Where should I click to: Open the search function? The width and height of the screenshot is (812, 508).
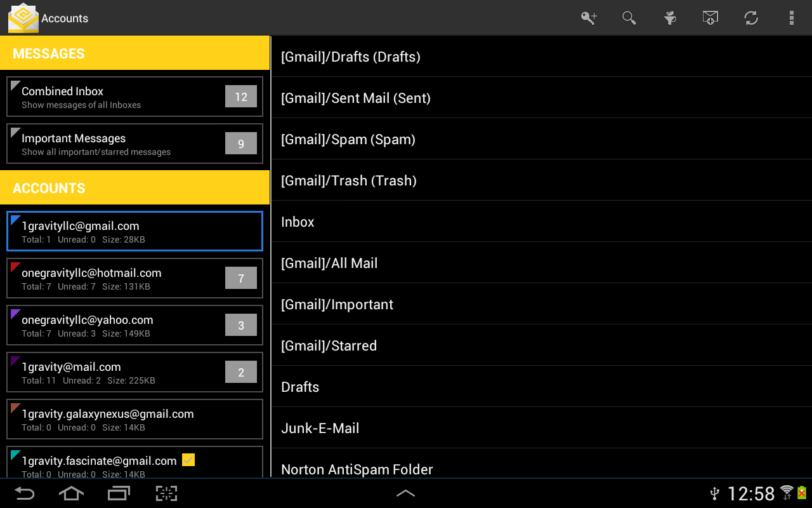click(629, 18)
